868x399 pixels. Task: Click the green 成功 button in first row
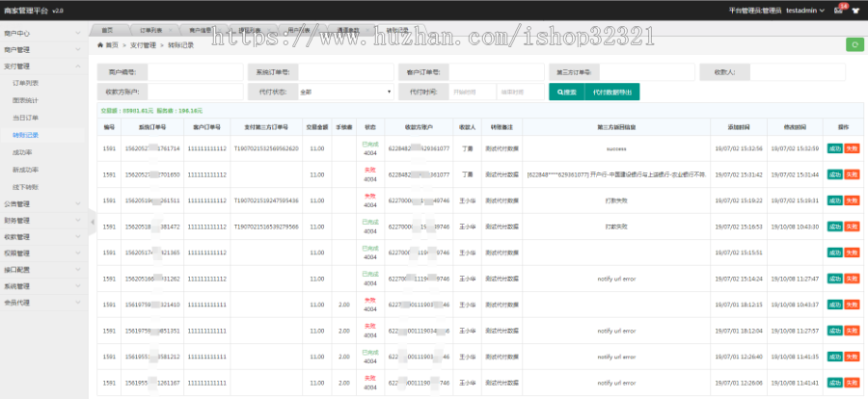pos(834,148)
